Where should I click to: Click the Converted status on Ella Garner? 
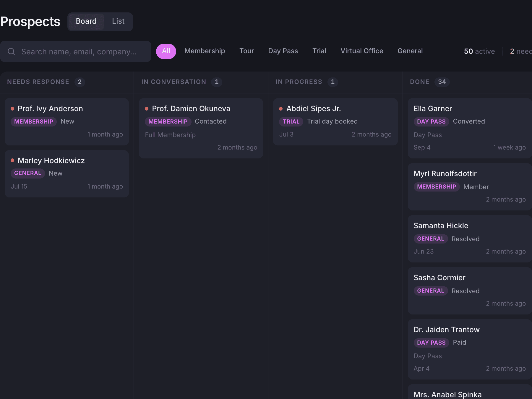(469, 121)
